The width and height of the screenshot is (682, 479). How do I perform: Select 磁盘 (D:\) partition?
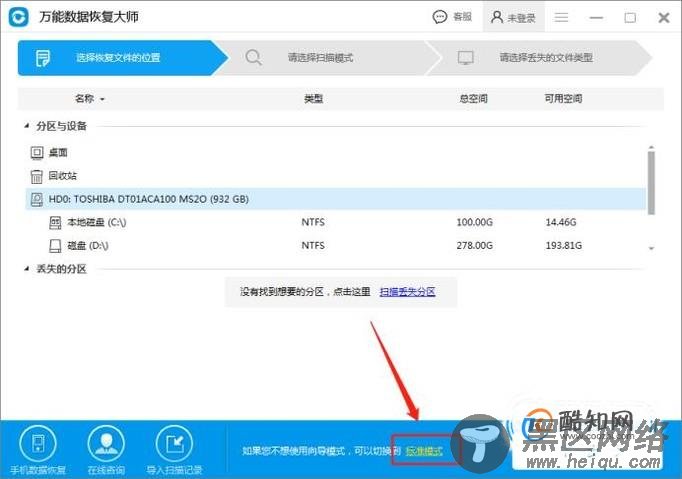tap(87, 246)
